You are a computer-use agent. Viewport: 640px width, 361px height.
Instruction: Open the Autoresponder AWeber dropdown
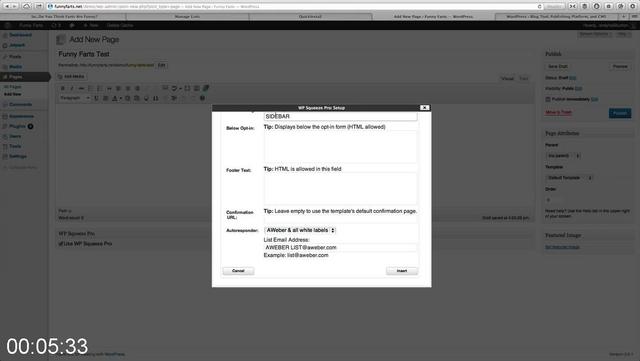pos(300,230)
